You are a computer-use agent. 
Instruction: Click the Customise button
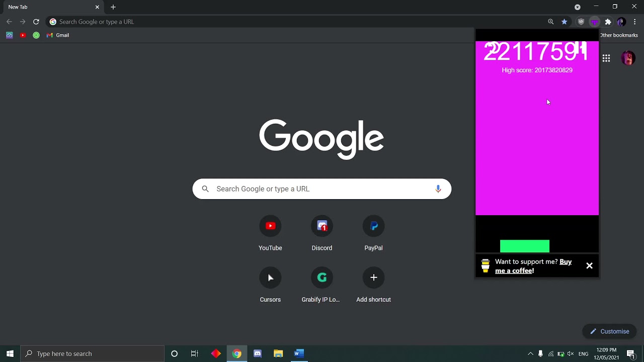(x=609, y=331)
